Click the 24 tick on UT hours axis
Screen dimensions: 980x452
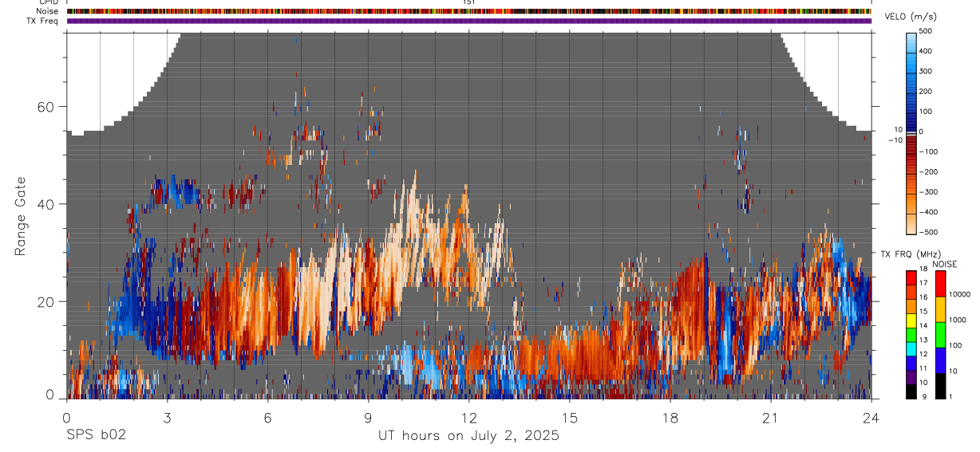click(871, 417)
